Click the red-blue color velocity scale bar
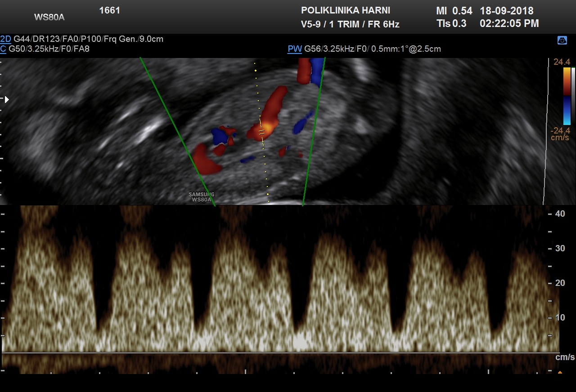 click(x=567, y=96)
